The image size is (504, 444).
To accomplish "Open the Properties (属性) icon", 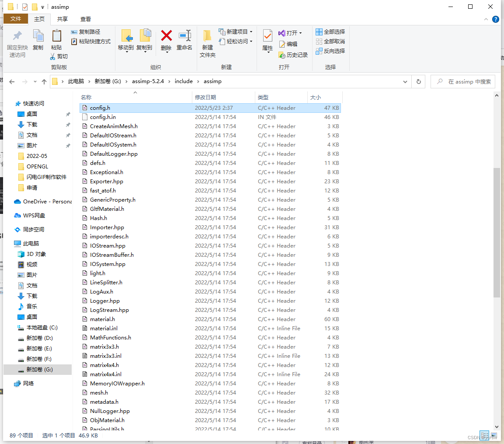I will coord(268,36).
